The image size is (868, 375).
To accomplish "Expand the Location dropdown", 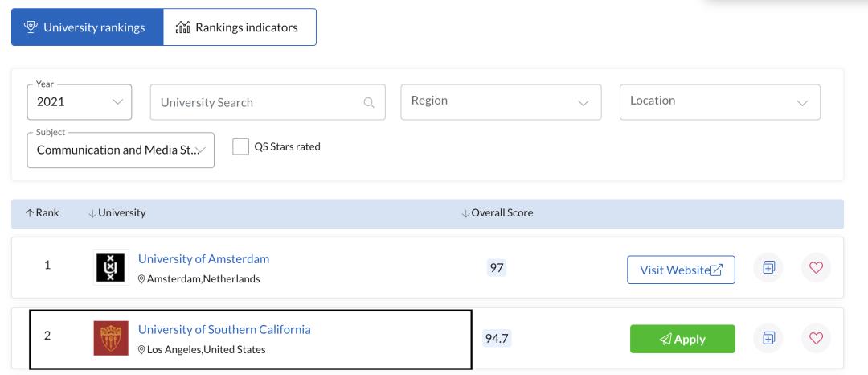I will (x=719, y=101).
